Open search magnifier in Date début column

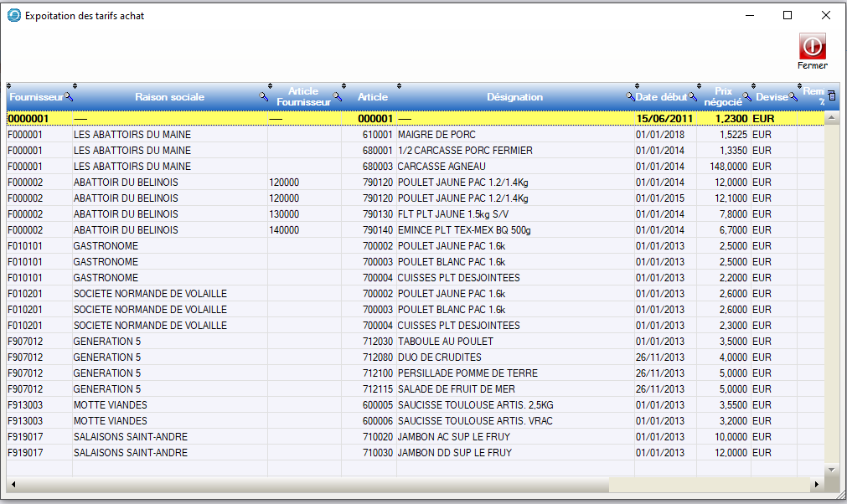pos(692,97)
